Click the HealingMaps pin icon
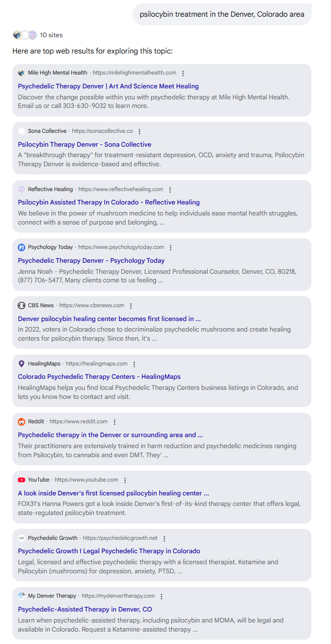This screenshot has width=331, height=644. (22, 364)
